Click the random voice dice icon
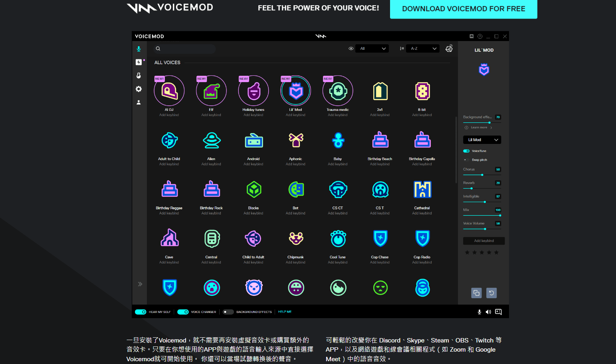The image size is (616, 364). 449,49
